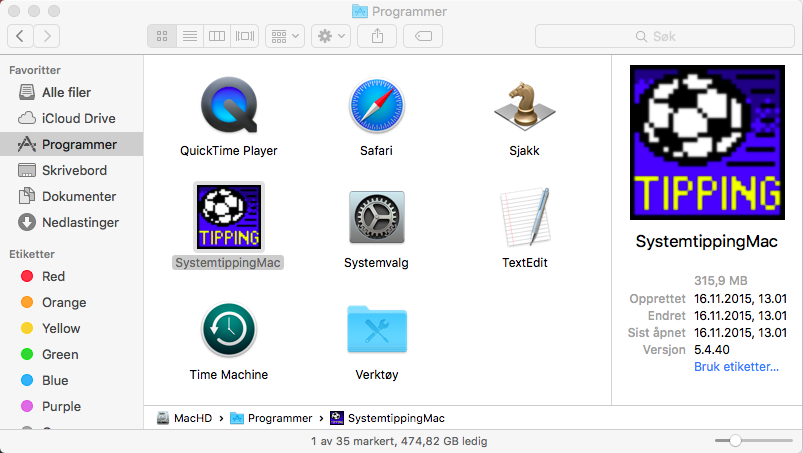Filter by the Orange tag
This screenshot has width=803, height=453.
[72, 303]
